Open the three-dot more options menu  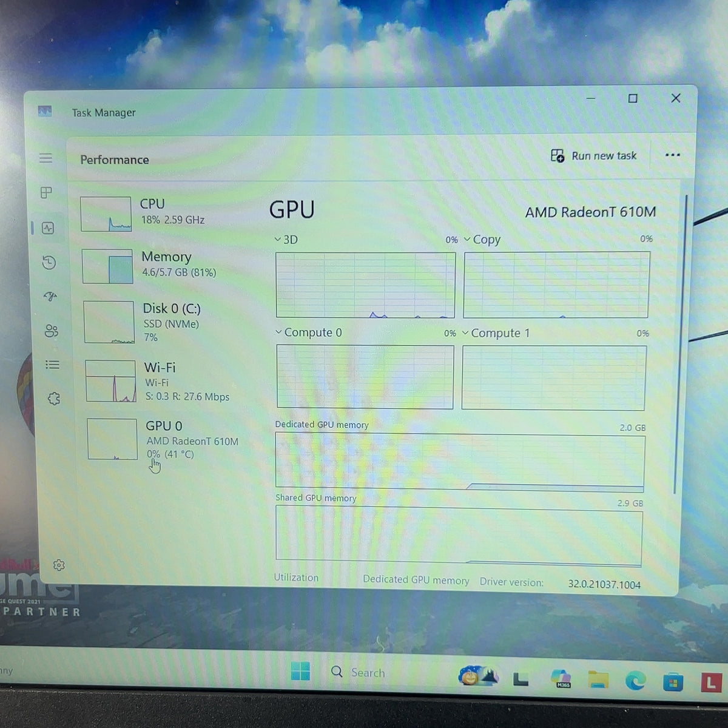[672, 155]
